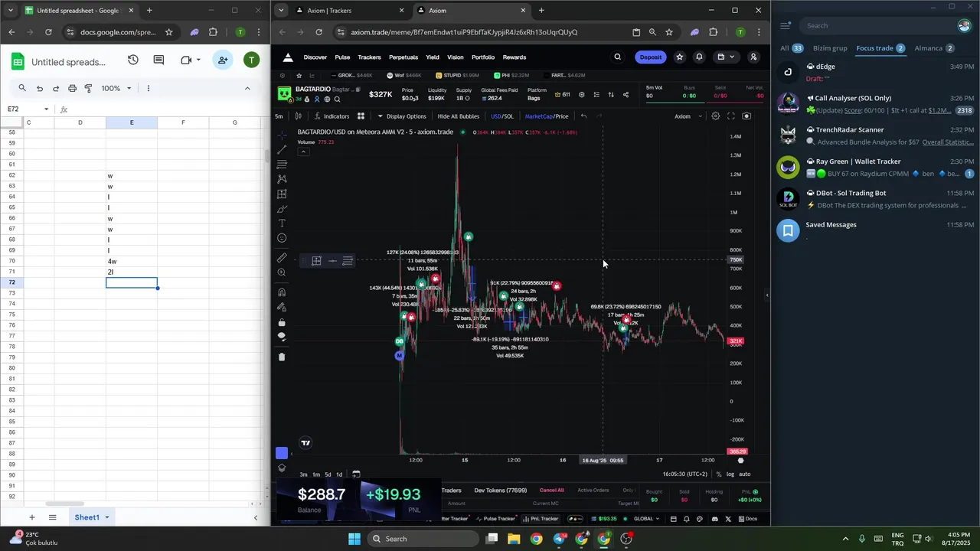The width and height of the screenshot is (980, 551).
Task: Expand the Display Options dropdown
Action: (401, 116)
